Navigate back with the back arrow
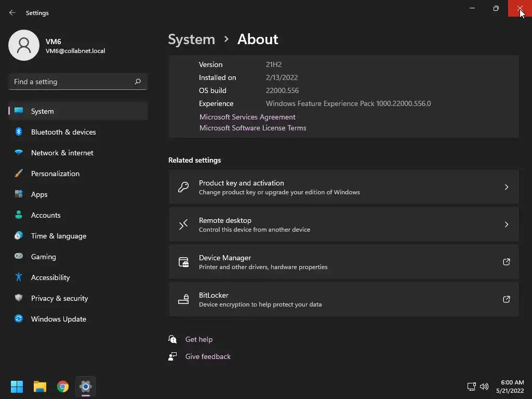The height and width of the screenshot is (399, 532). pos(12,12)
